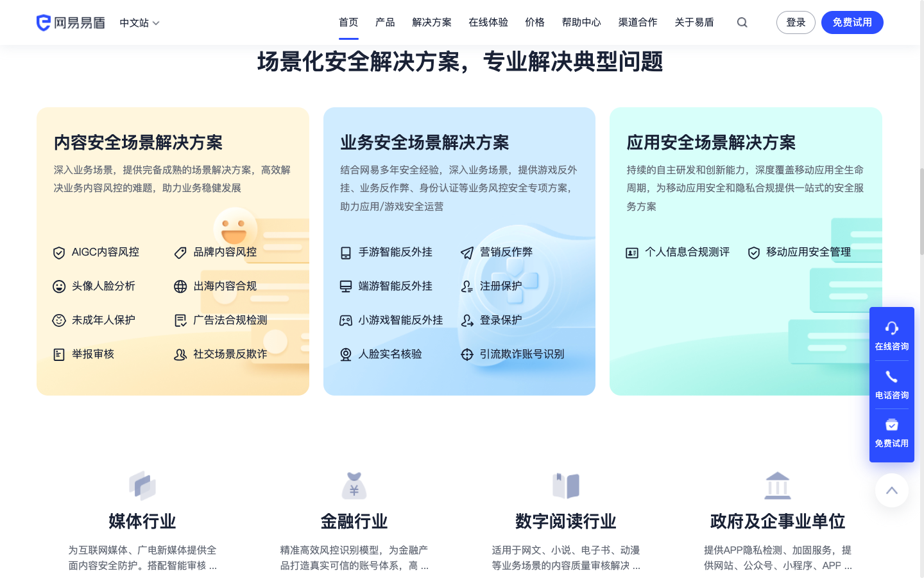
Task: Click the NetEase Yidun shield logo
Action: pos(70,22)
